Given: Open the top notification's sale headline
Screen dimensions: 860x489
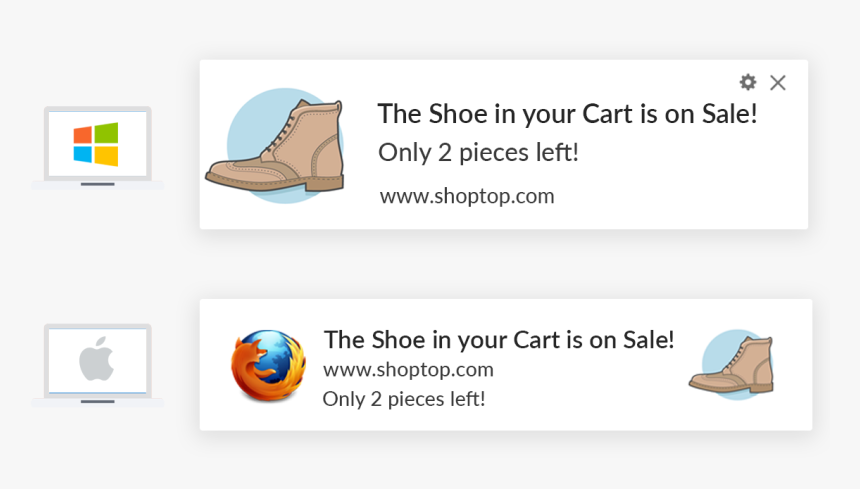Looking at the screenshot, I should (567, 114).
